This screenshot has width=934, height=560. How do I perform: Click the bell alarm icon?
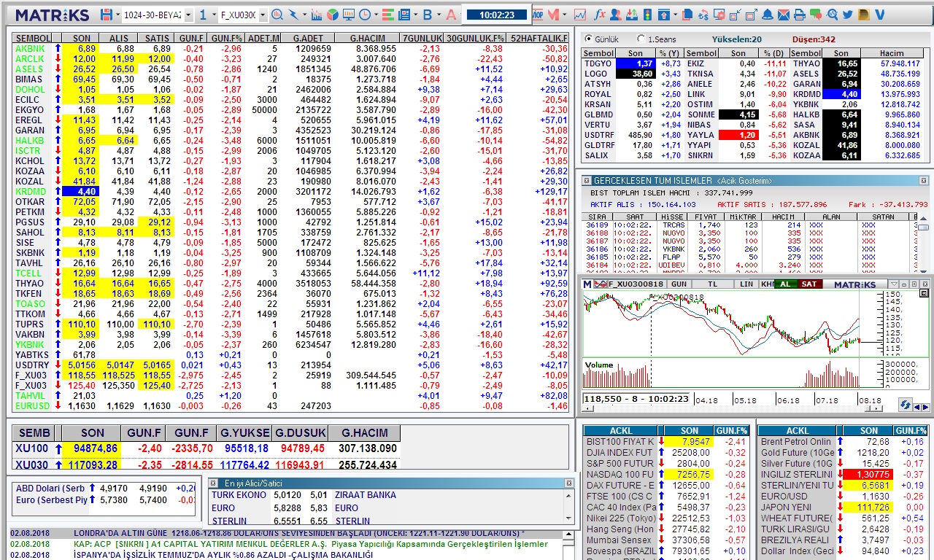pyautogui.click(x=768, y=15)
